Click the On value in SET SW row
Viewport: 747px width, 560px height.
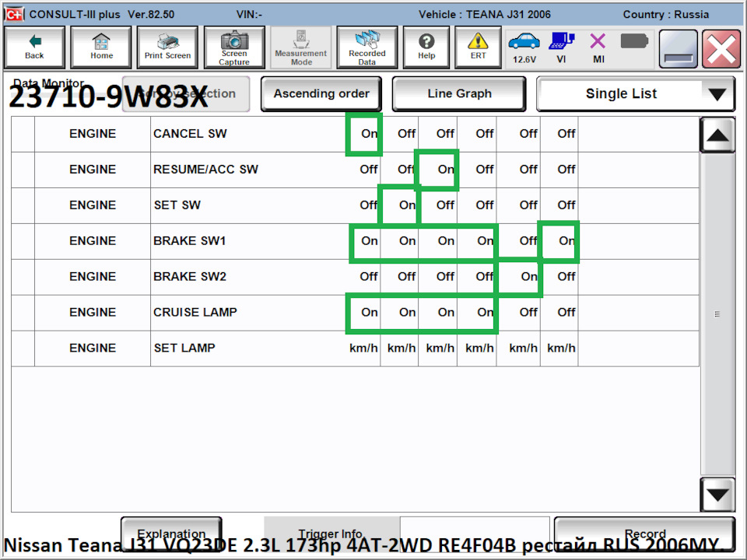407,205
